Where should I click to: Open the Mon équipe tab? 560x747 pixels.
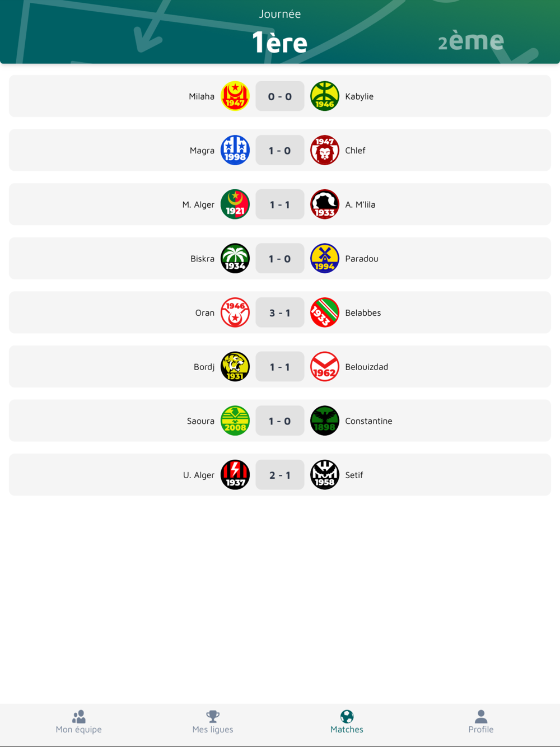point(78,722)
